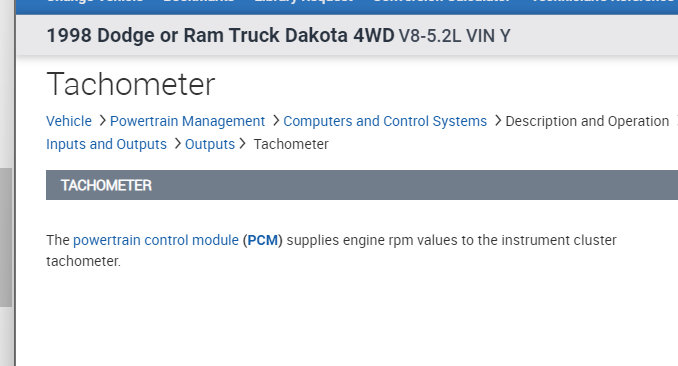This screenshot has height=366, width=678.
Task: Open the bold PCM link
Action: click(x=262, y=240)
